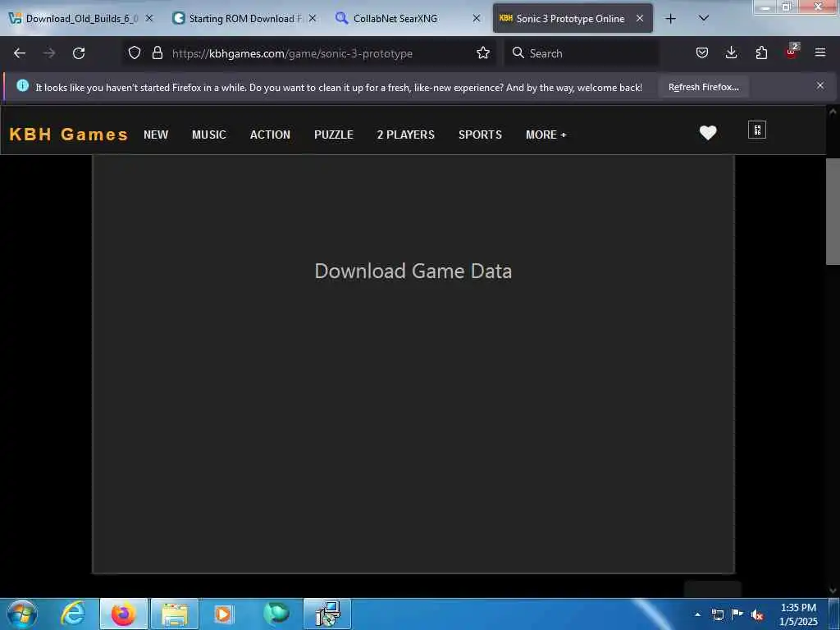Open Action Center flag icon
Image resolution: width=840 pixels, height=630 pixels.
pyautogui.click(x=737, y=614)
